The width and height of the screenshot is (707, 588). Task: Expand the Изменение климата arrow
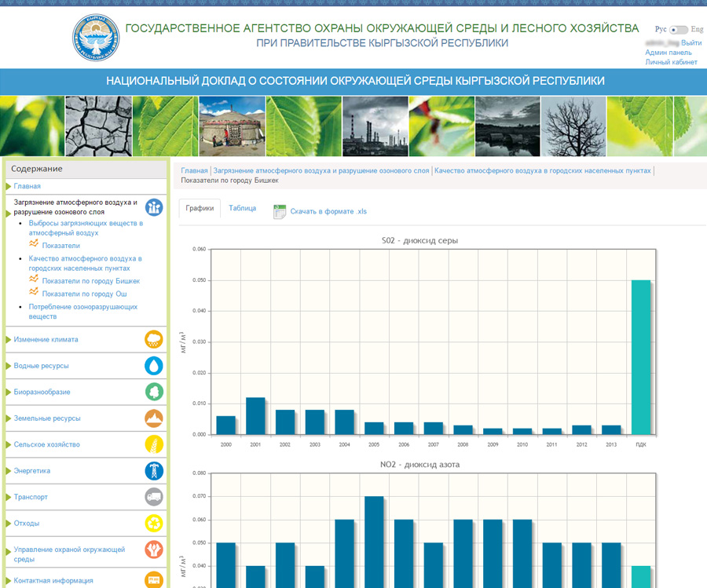tap(8, 339)
